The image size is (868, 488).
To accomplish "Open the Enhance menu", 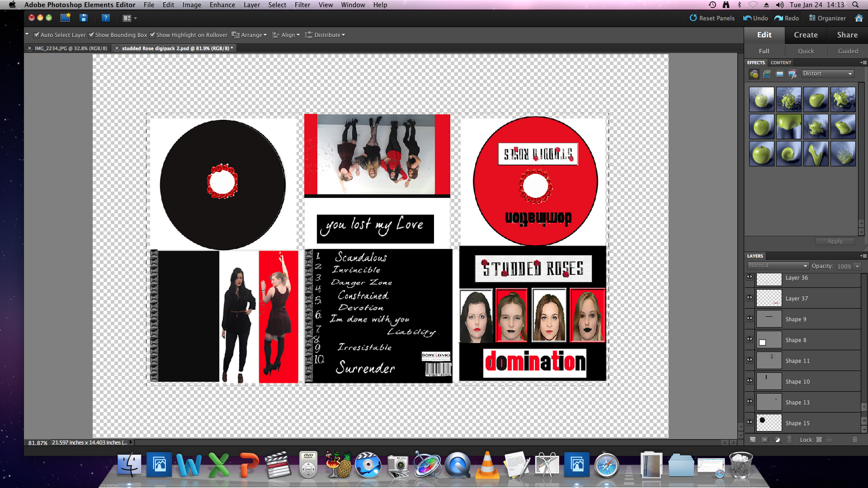I will coord(222,5).
